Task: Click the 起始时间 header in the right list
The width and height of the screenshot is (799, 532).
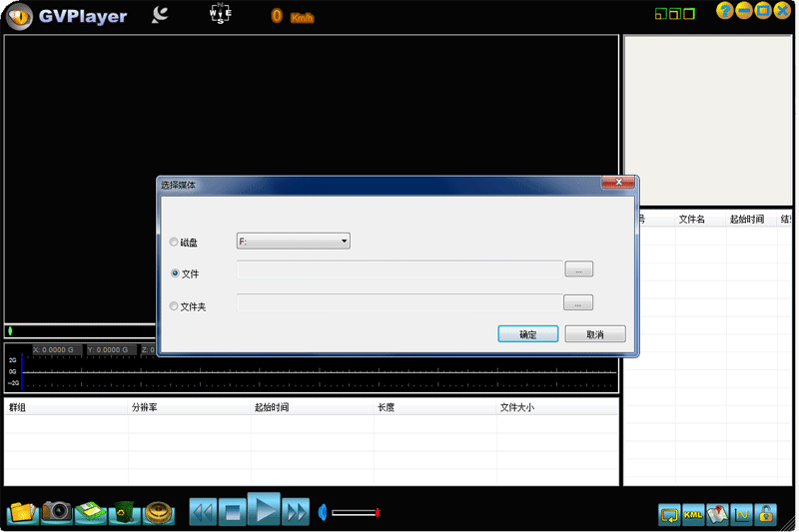Action: click(752, 219)
